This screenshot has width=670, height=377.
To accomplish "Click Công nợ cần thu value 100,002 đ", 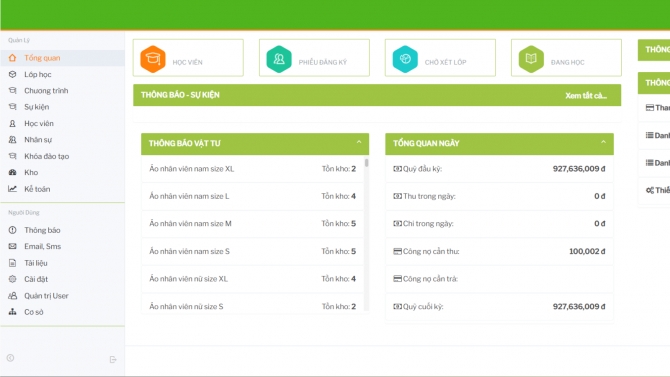I will [587, 251].
